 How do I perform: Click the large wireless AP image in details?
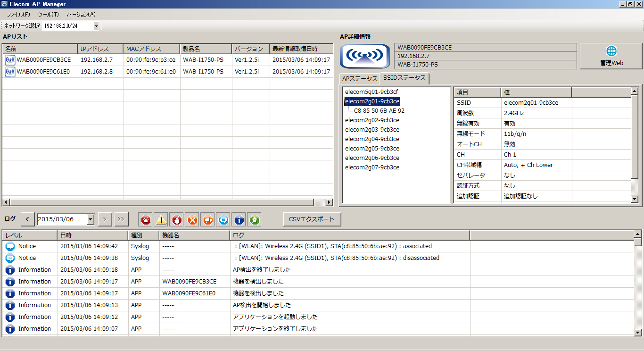click(366, 56)
